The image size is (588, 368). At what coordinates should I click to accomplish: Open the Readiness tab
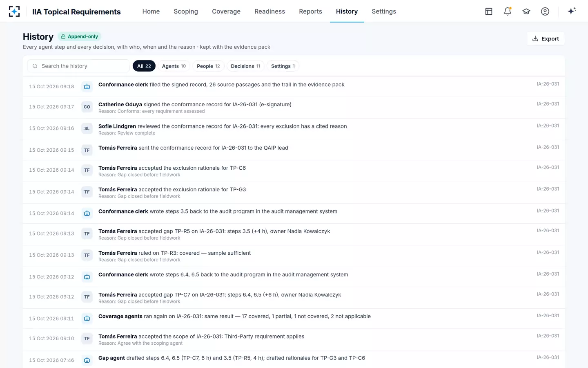pos(269,11)
